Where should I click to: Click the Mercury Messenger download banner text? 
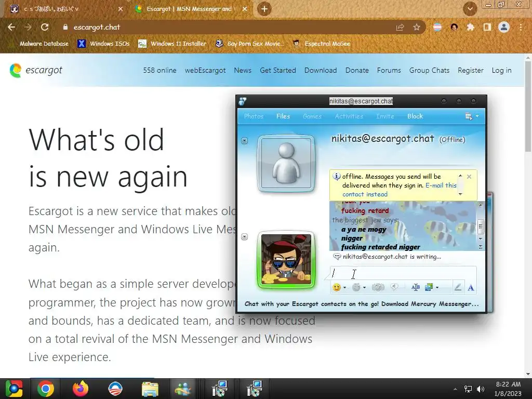pos(362,303)
